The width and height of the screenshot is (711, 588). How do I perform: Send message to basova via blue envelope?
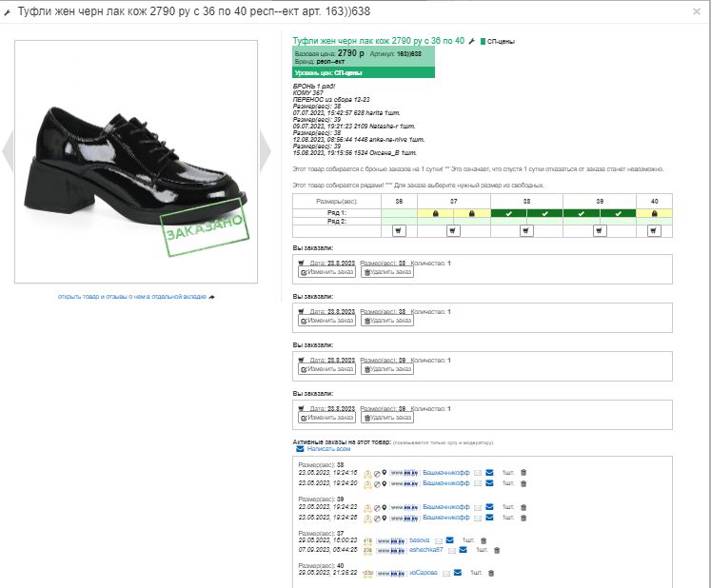click(x=450, y=540)
